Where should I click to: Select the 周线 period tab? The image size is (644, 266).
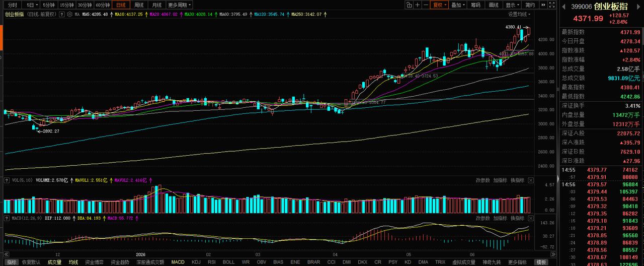click(x=138, y=5)
